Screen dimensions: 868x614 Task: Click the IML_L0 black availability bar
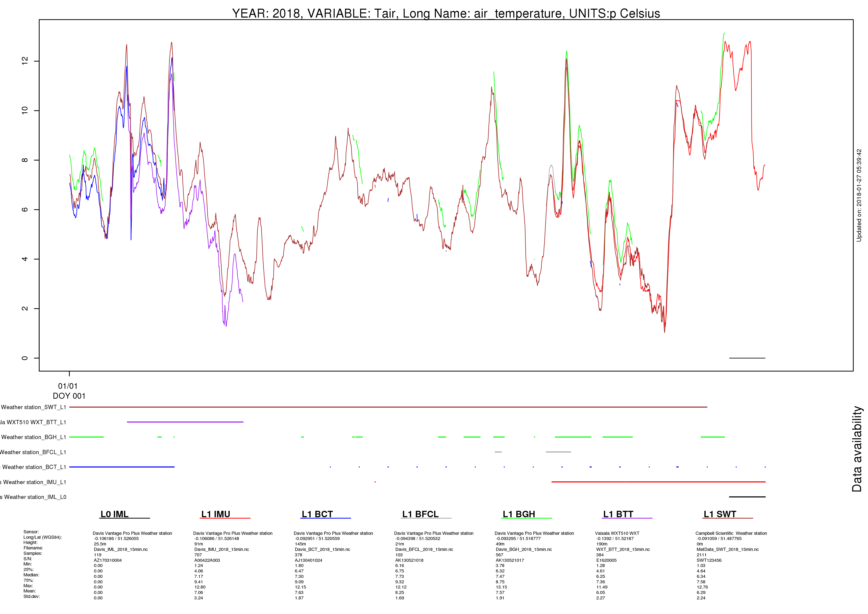[747, 497]
